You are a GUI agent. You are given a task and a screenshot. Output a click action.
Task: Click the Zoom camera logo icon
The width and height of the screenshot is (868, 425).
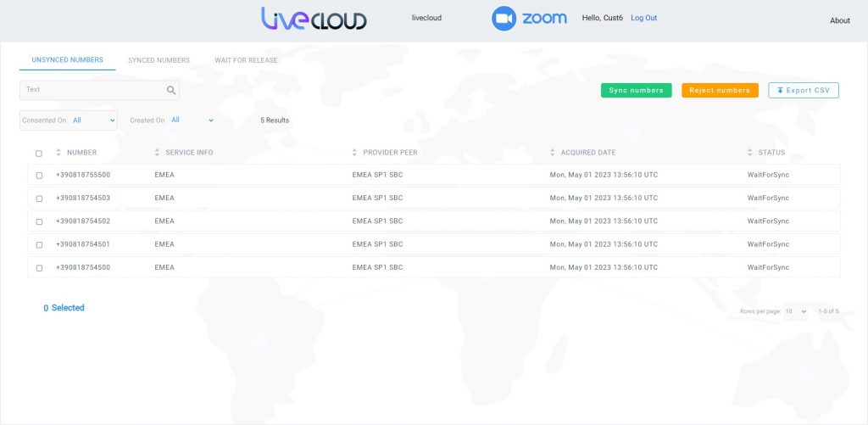click(504, 19)
